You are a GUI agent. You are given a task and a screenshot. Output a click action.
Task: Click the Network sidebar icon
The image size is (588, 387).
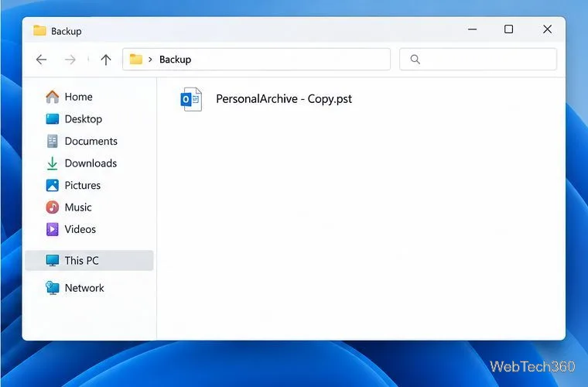(x=52, y=288)
